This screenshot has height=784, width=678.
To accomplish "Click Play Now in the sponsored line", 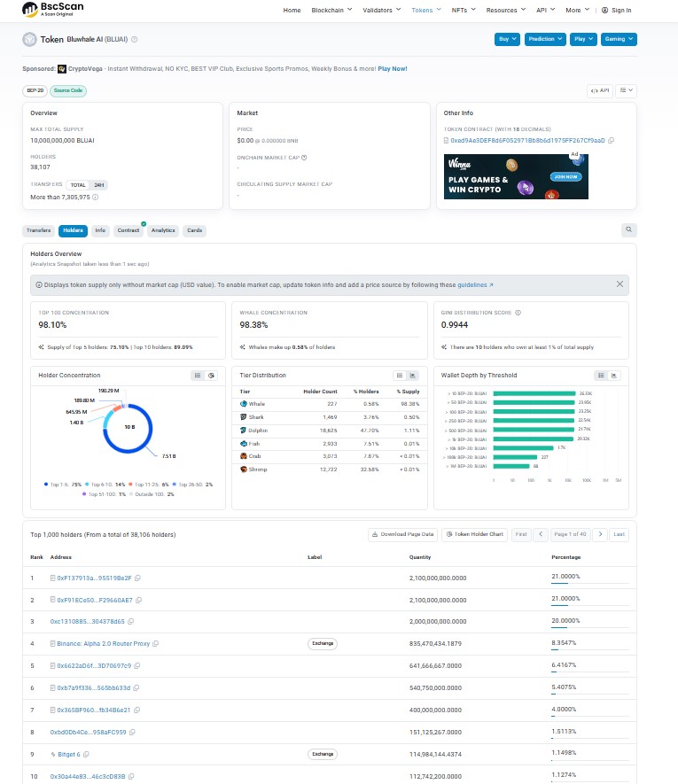I will pyautogui.click(x=393, y=69).
